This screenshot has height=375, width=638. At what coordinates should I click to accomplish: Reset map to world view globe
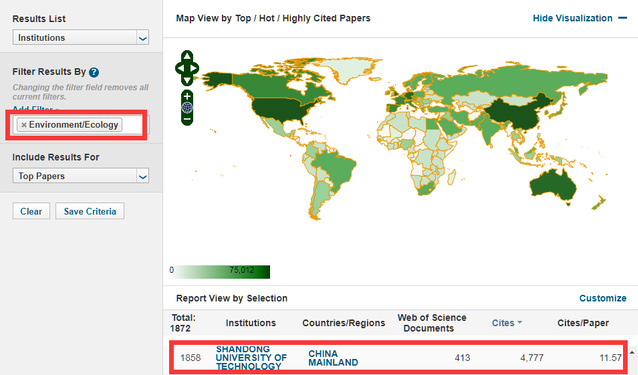(187, 108)
